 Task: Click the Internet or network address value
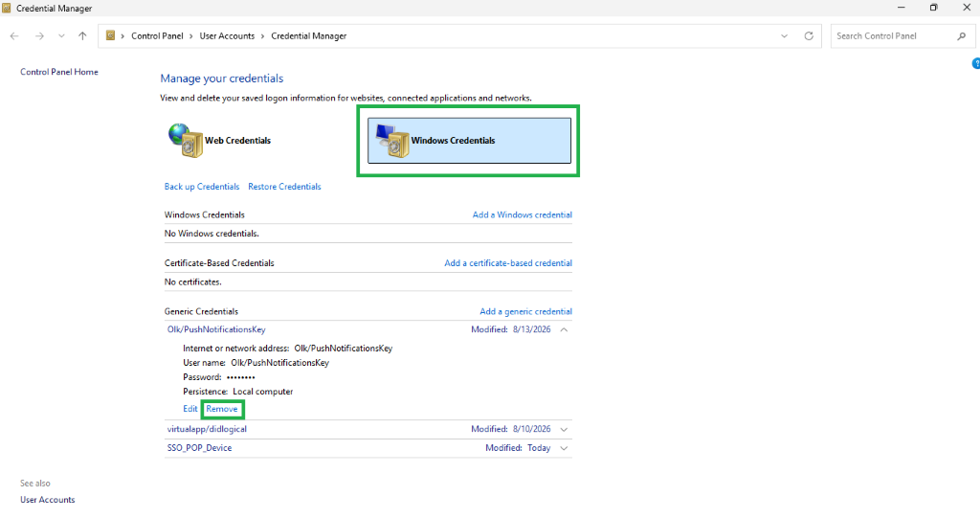click(x=344, y=349)
